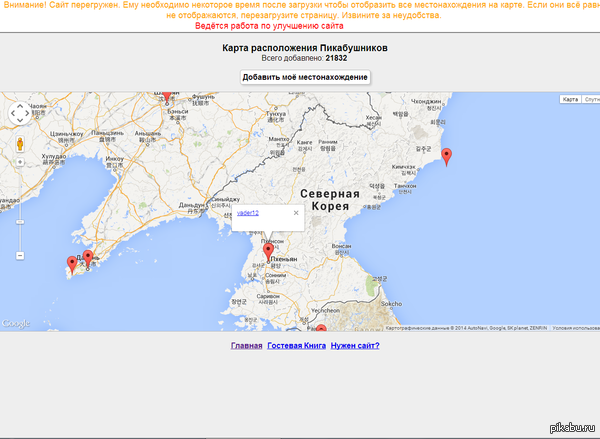The height and width of the screenshot is (439, 600).
Task: Click the right red marker near Dalian
Action: (88, 259)
